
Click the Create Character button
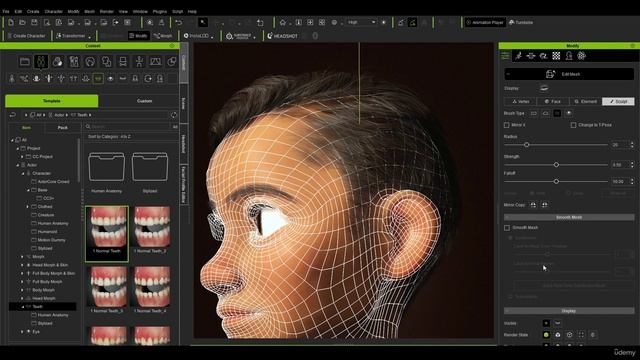(x=27, y=36)
